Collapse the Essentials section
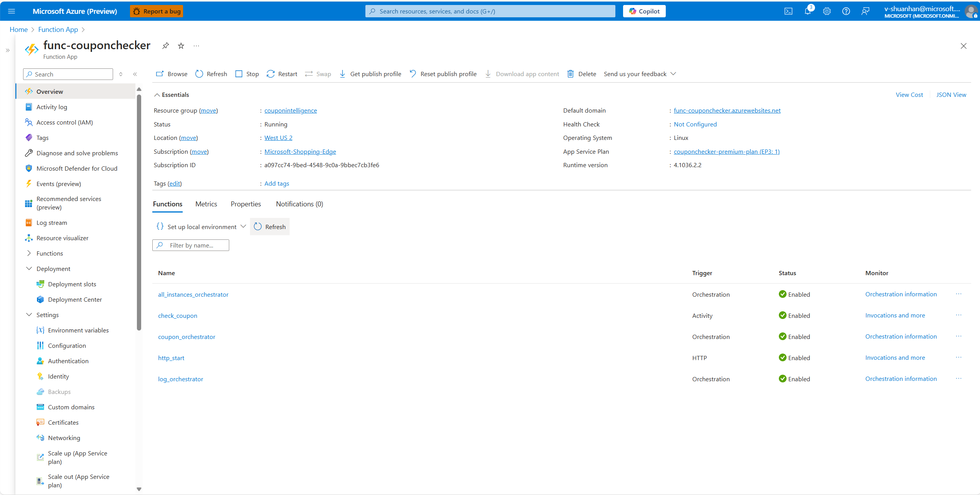The width and height of the screenshot is (980, 495). tap(157, 95)
